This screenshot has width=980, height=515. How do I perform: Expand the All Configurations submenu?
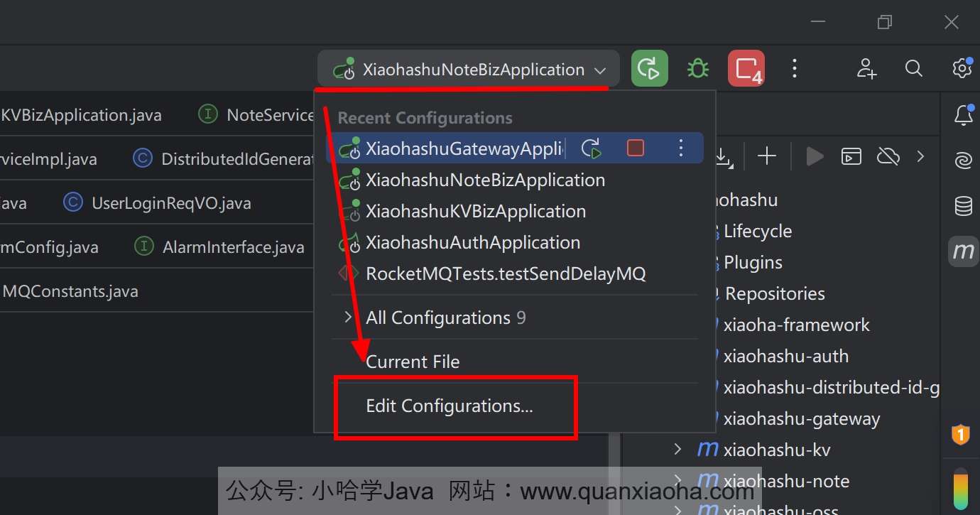pyautogui.click(x=437, y=318)
